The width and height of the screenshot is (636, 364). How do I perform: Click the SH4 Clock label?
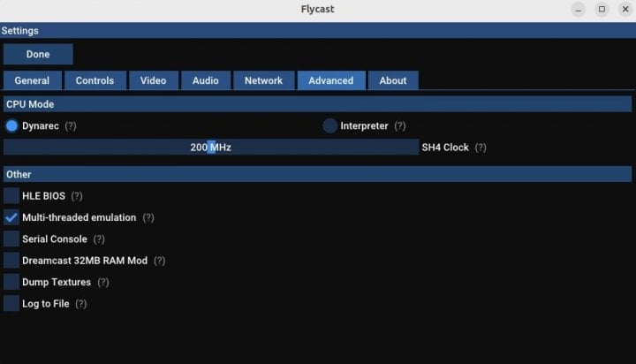[x=445, y=148]
